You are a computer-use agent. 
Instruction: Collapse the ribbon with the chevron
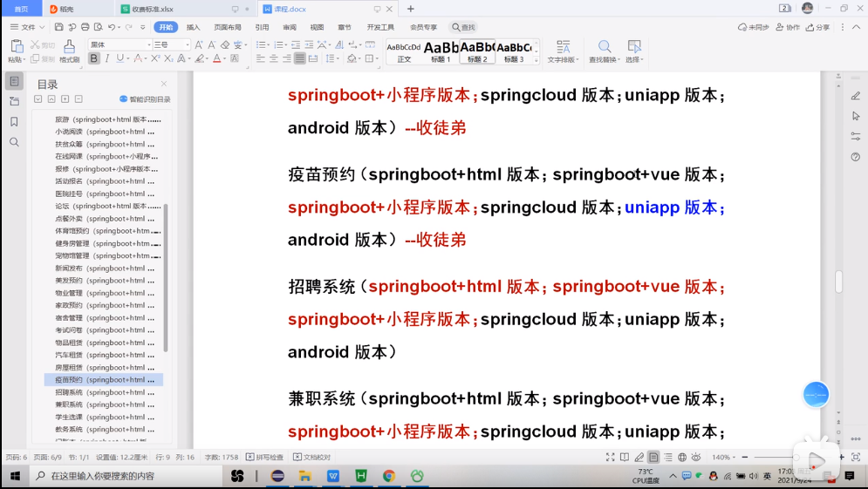[x=856, y=27]
